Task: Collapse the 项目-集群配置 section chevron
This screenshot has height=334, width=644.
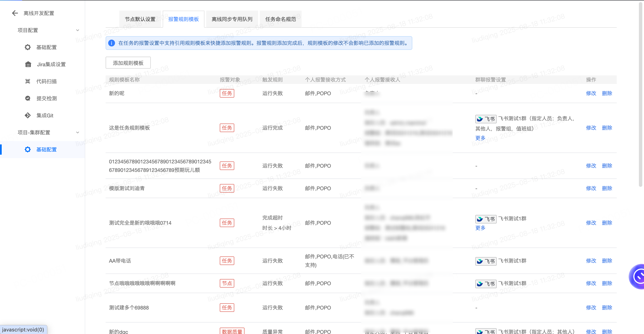Action: 78,132
